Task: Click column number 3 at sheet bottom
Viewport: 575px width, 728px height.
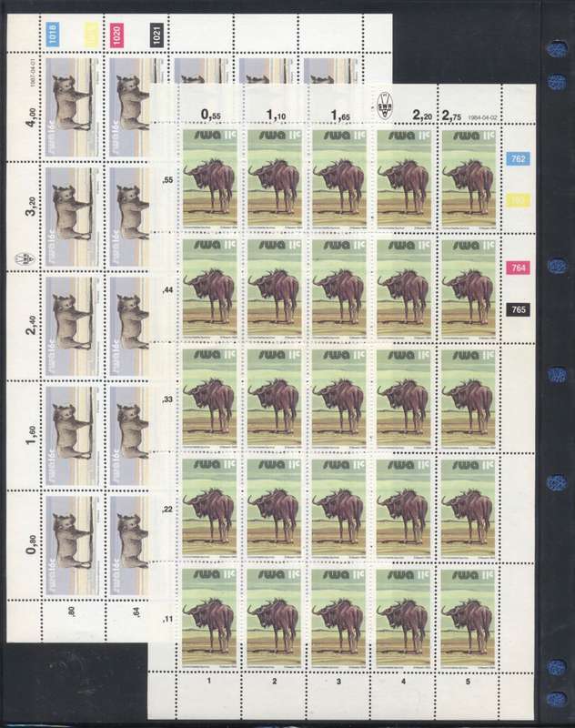Action: 338,681
